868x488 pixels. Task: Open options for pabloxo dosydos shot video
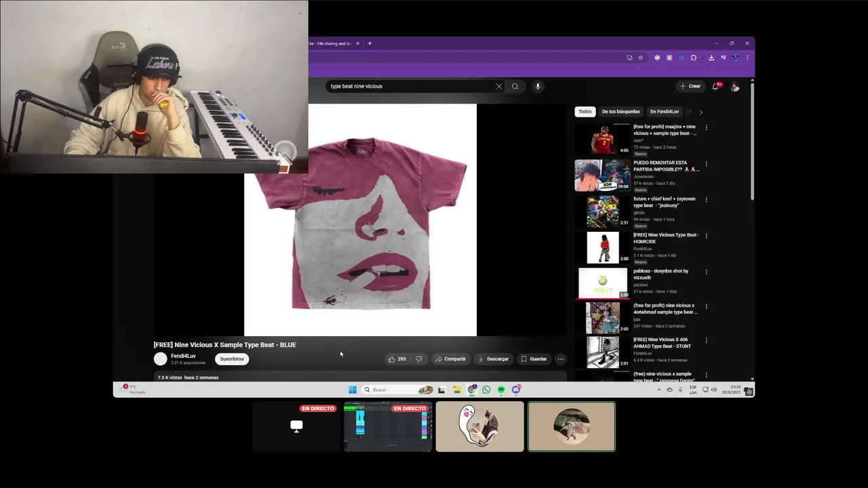coord(706,272)
